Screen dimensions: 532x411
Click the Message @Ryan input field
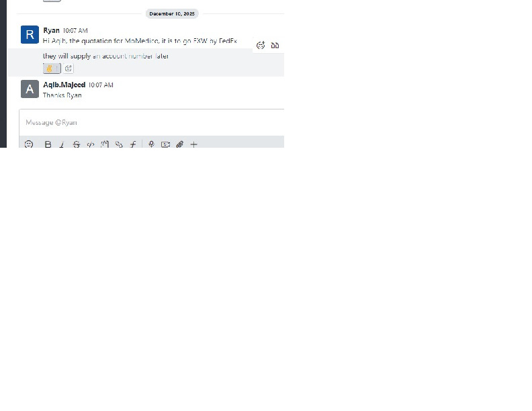click(152, 122)
